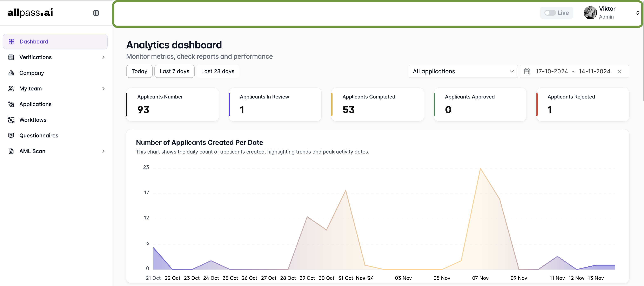Click the 17-10-2024 start date field
This screenshot has height=286, width=644.
pos(551,71)
